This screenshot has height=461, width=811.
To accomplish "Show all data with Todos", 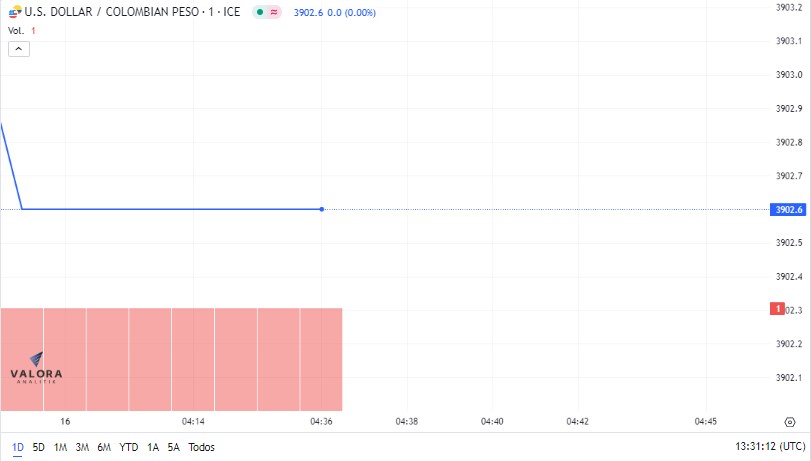I will 201,447.
